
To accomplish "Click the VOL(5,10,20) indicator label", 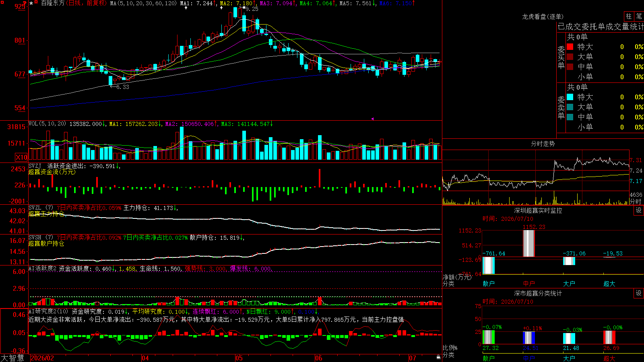I will tap(47, 124).
